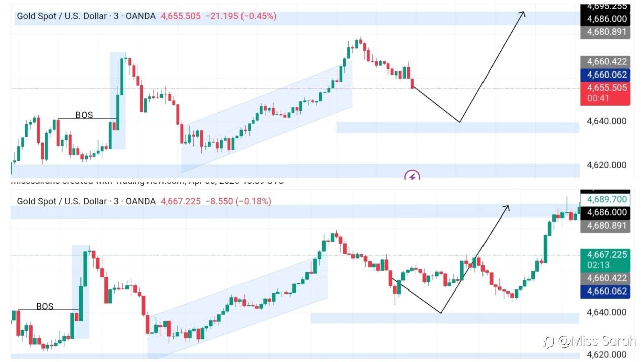
Task: Click the 00:41 candle countdown timer
Action: click(597, 98)
